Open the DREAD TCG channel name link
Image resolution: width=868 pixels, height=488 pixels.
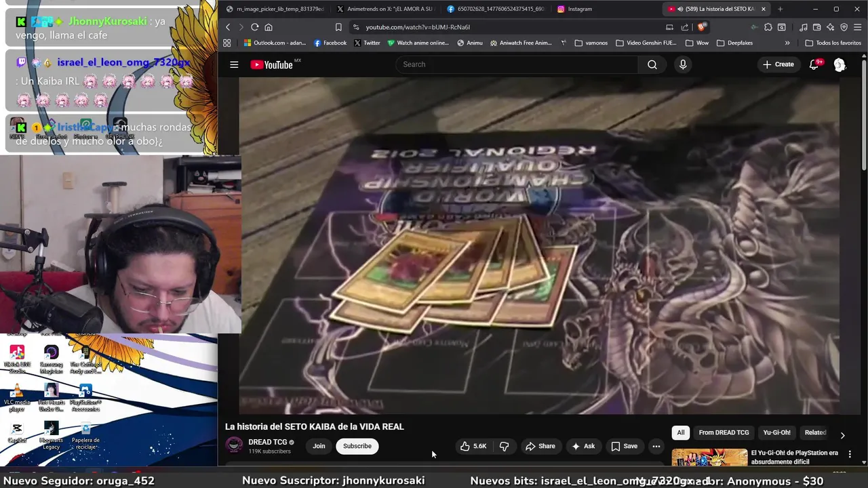coord(267,442)
